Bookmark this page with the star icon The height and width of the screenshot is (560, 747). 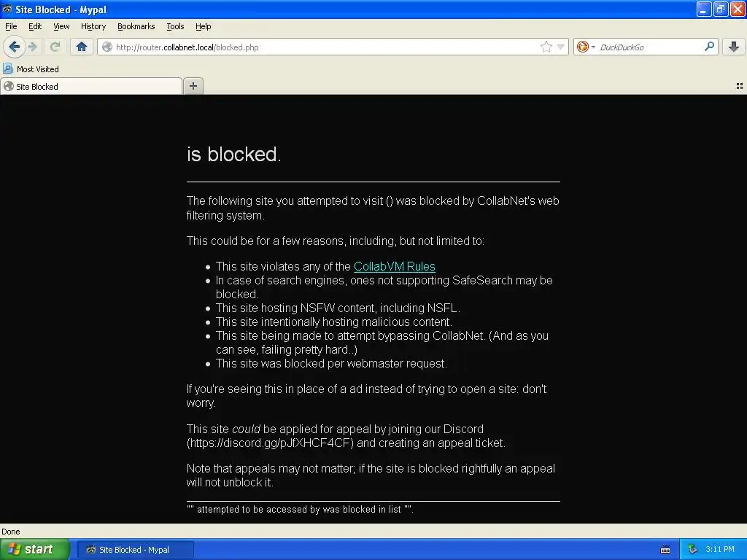tap(546, 47)
